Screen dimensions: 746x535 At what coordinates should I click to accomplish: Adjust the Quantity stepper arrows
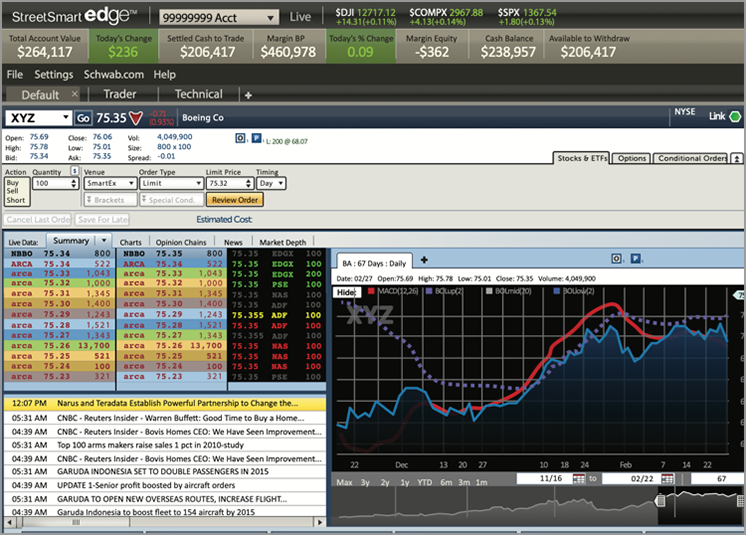(74, 183)
